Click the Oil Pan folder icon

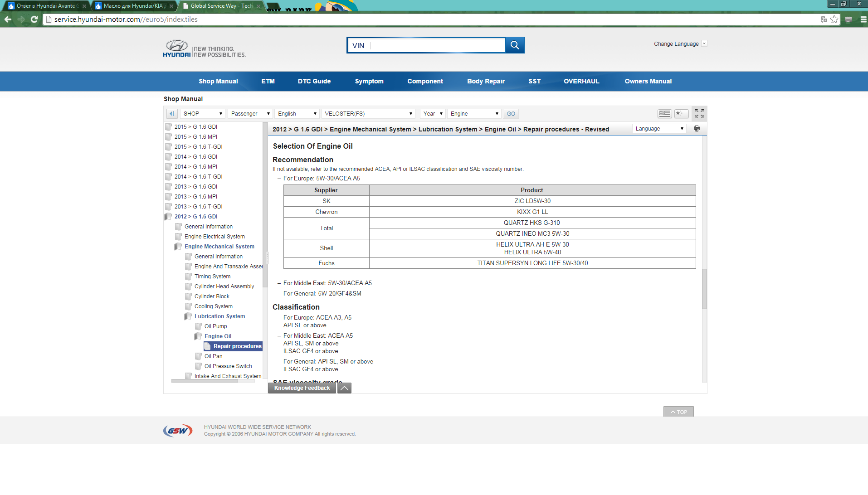click(198, 356)
